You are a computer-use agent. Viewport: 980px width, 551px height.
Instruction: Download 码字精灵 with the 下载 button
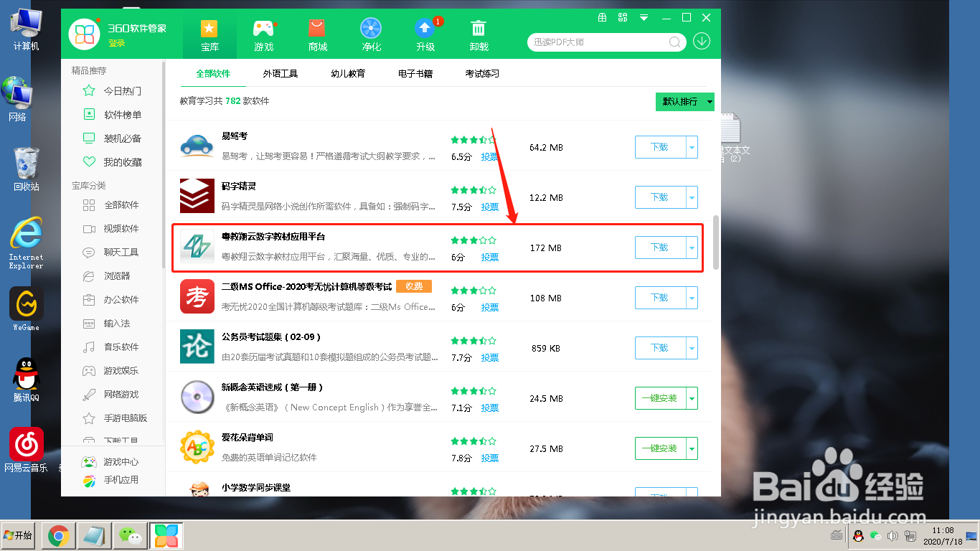660,197
